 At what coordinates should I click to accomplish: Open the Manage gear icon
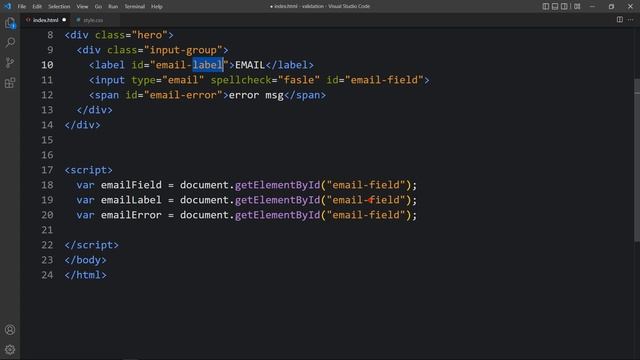(10, 349)
